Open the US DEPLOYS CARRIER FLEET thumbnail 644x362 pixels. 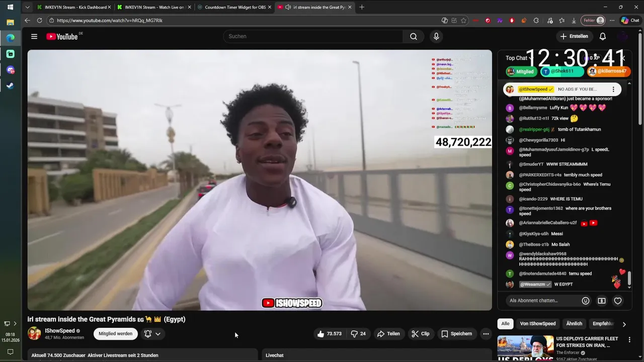point(525,348)
